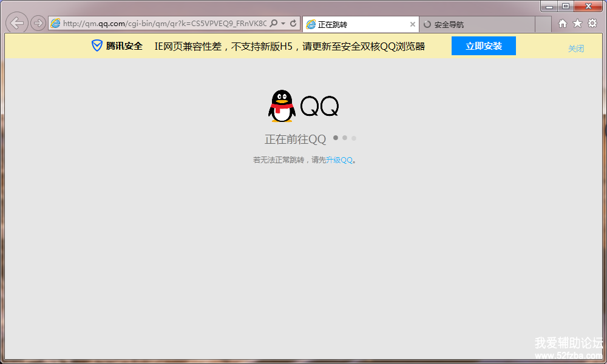Image resolution: width=607 pixels, height=364 pixels.
Task: Go back with the browser Back arrow
Action: pos(17,23)
